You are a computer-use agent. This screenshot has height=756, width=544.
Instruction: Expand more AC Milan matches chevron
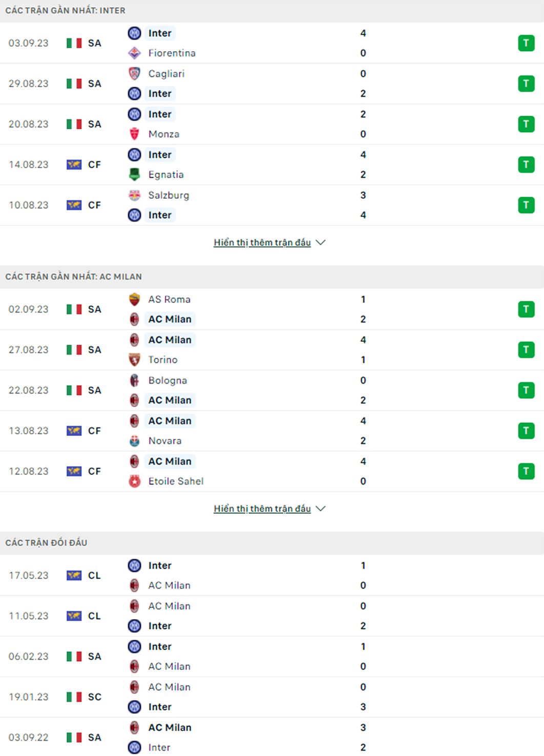tap(321, 509)
